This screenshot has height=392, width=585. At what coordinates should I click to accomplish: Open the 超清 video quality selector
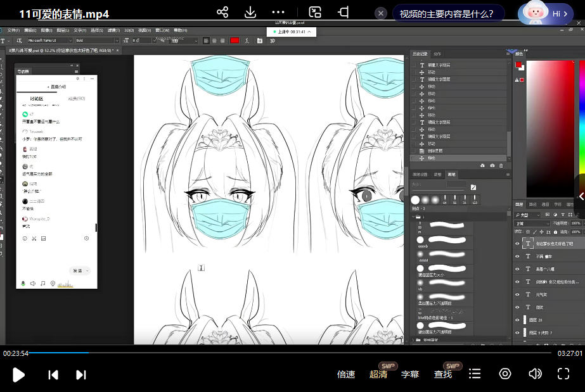[x=379, y=374]
